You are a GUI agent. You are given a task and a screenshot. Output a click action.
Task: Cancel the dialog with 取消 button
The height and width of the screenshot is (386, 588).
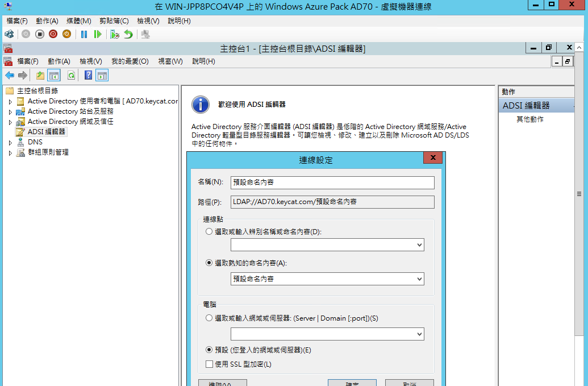(x=410, y=383)
